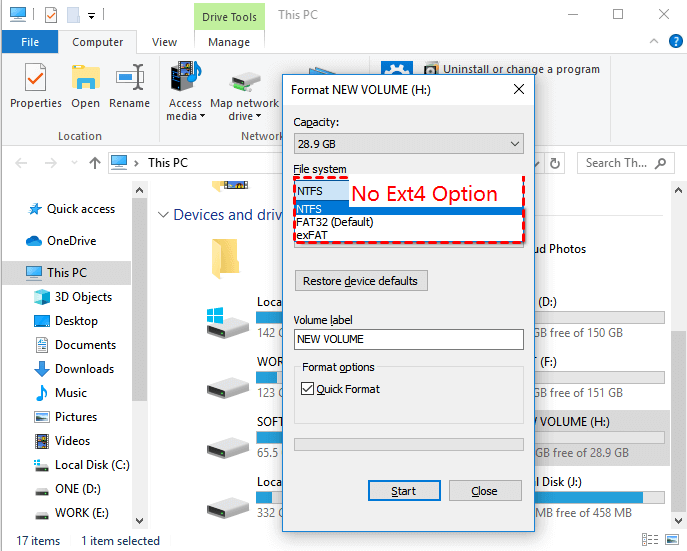Image resolution: width=687 pixels, height=551 pixels.
Task: Choose FAT32 (Default) from file system list
Action: coord(408,222)
